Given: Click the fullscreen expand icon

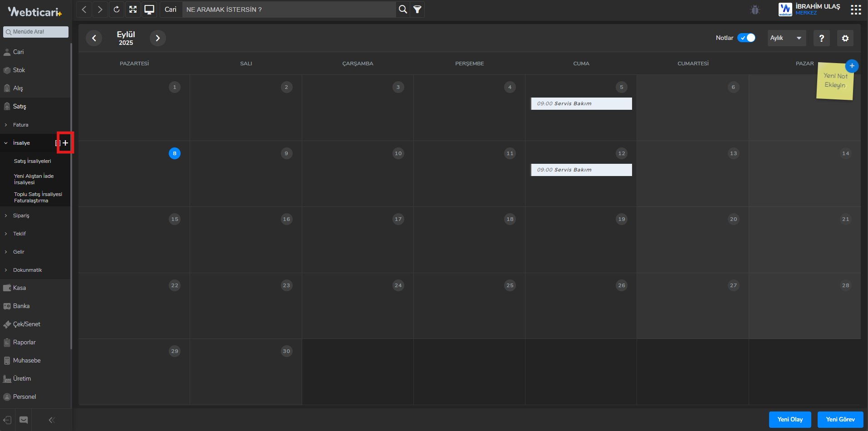Looking at the screenshot, I should (x=133, y=10).
